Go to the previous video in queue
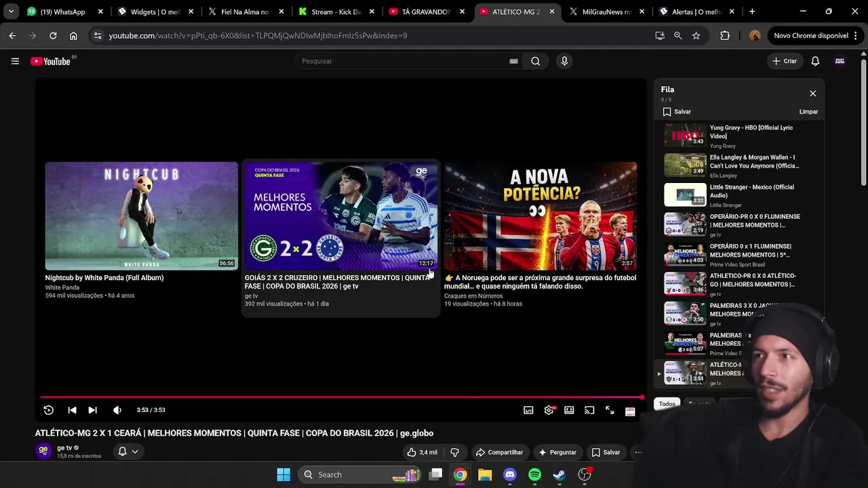The width and height of the screenshot is (868, 488). [72, 410]
